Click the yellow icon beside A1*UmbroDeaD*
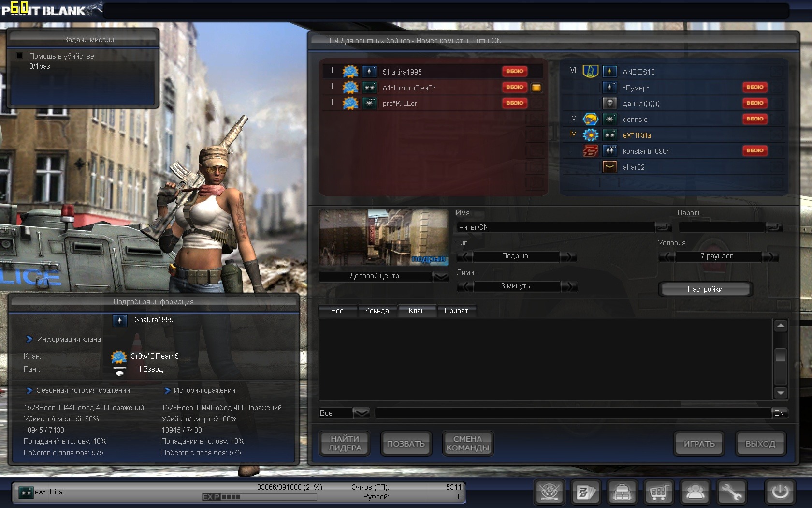812x508 pixels. click(536, 88)
